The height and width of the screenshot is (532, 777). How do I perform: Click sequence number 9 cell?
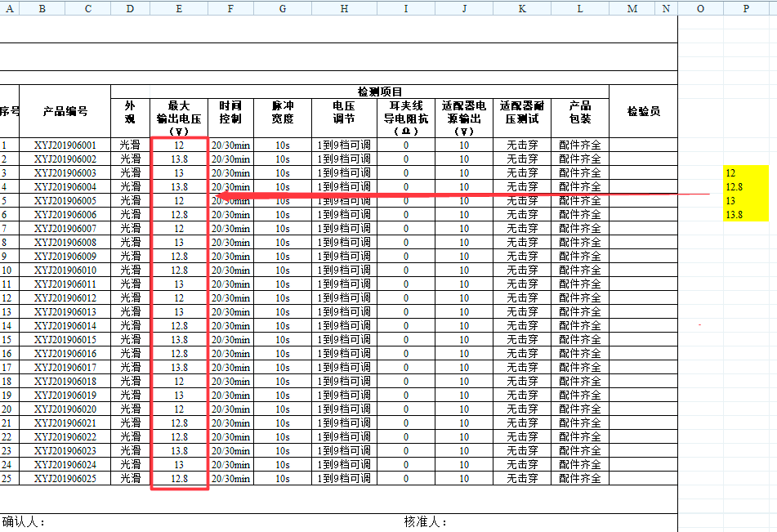tap(10, 257)
